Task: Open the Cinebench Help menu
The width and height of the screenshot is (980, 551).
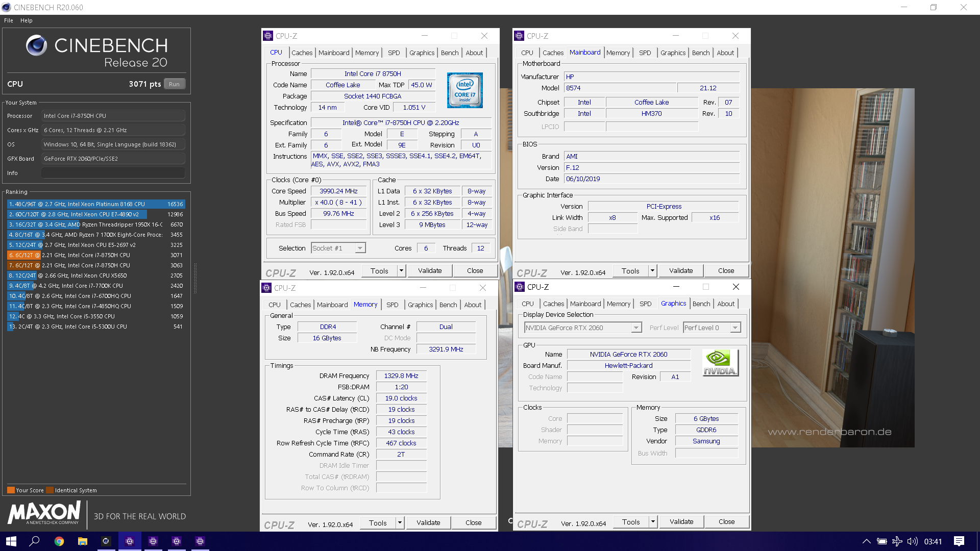Action: pos(27,20)
